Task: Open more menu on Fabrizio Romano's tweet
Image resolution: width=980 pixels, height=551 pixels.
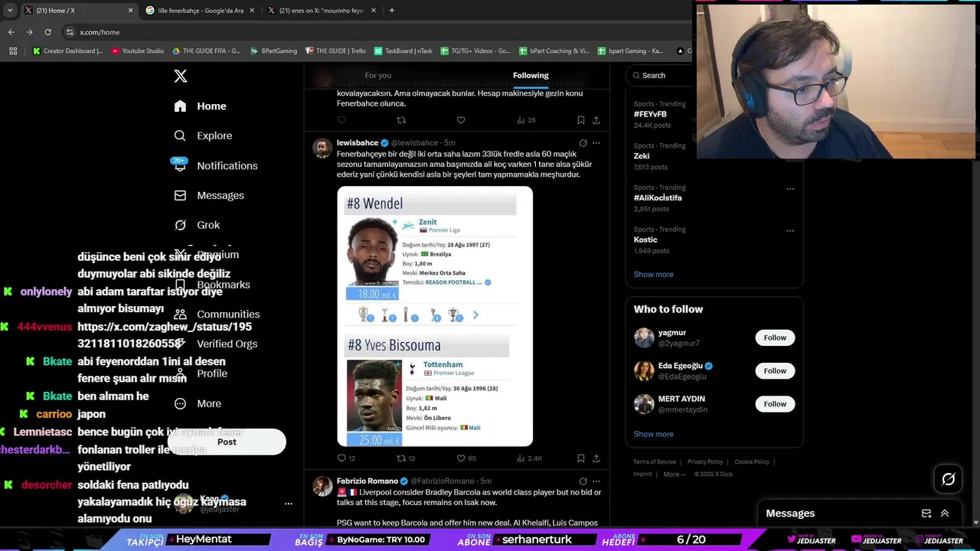Action: click(x=596, y=481)
